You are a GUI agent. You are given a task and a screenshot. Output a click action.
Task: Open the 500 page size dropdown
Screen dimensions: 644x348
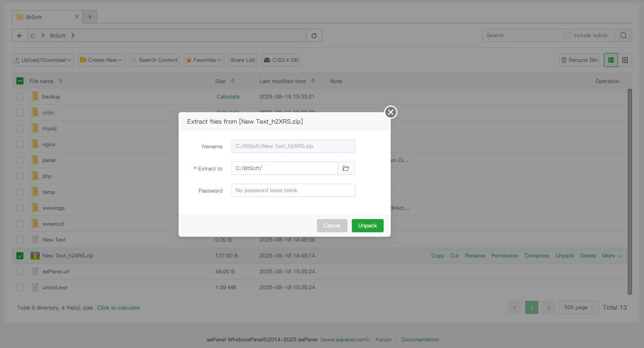(x=579, y=307)
